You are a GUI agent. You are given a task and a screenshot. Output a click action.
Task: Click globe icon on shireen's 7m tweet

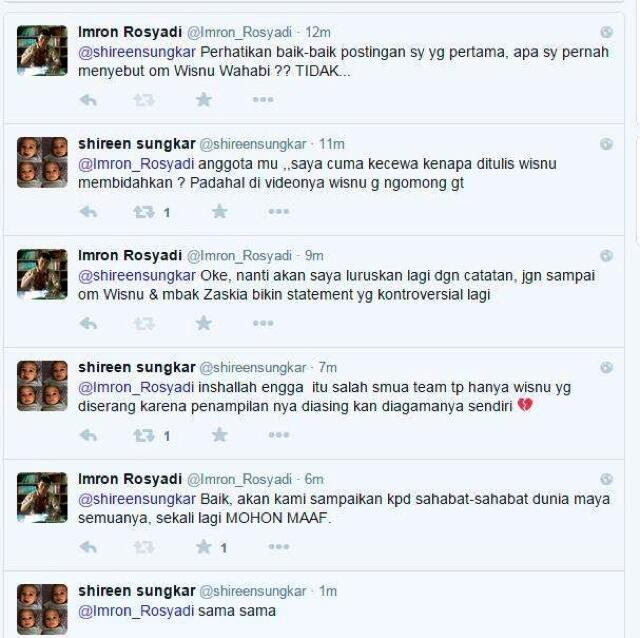pyautogui.click(x=607, y=367)
